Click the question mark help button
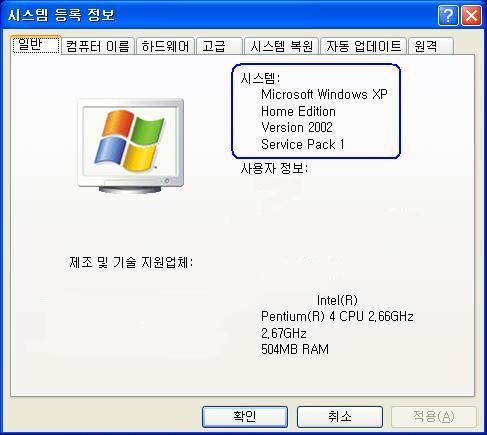This screenshot has height=435, width=487. [448, 15]
